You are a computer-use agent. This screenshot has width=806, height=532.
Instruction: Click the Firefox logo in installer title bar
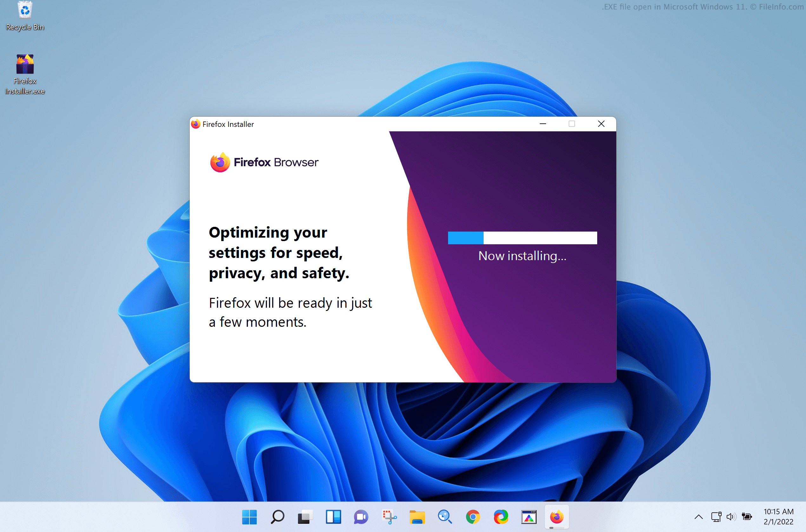[x=195, y=124]
